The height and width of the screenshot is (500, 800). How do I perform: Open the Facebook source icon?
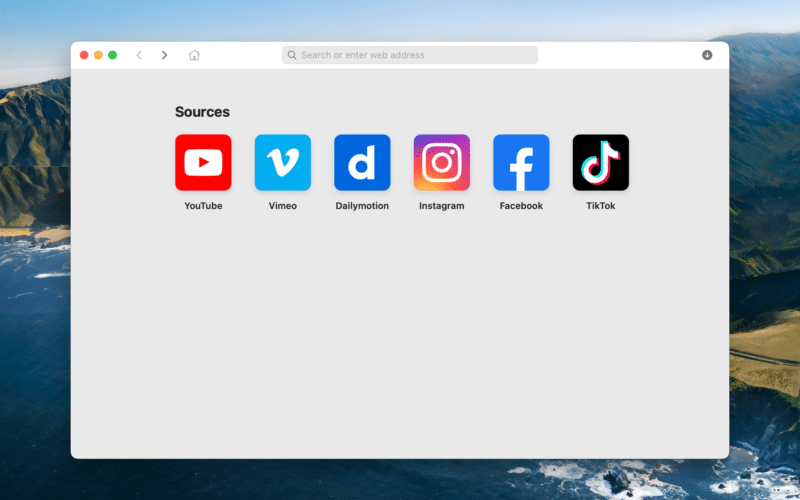[521, 162]
